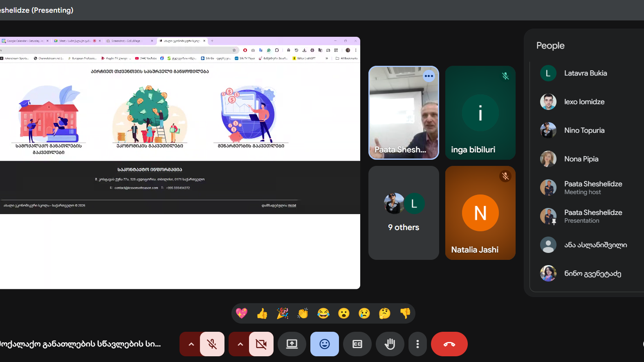Send the party popper reaction
644x362 pixels.
(283, 313)
